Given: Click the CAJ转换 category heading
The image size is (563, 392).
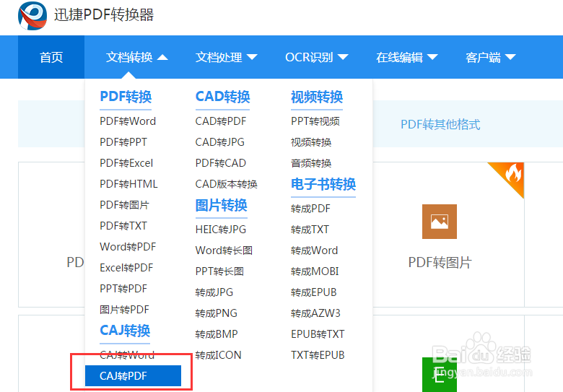Looking at the screenshot, I should [x=125, y=330].
